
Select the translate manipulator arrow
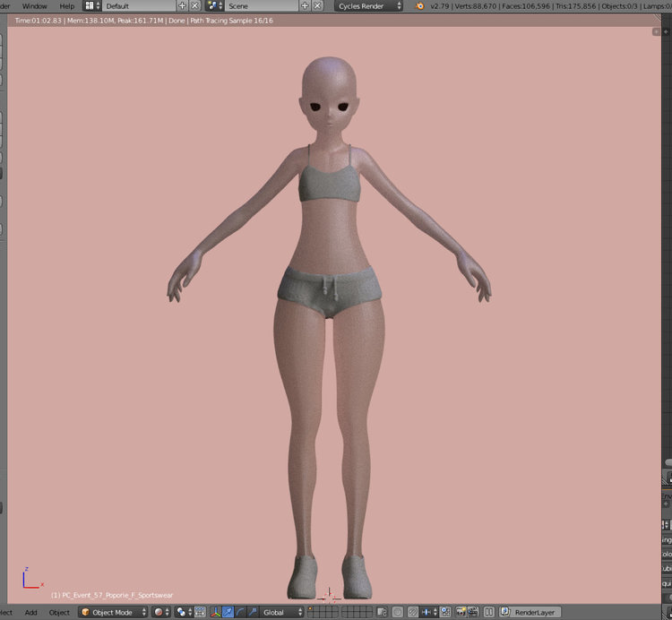[x=228, y=612]
